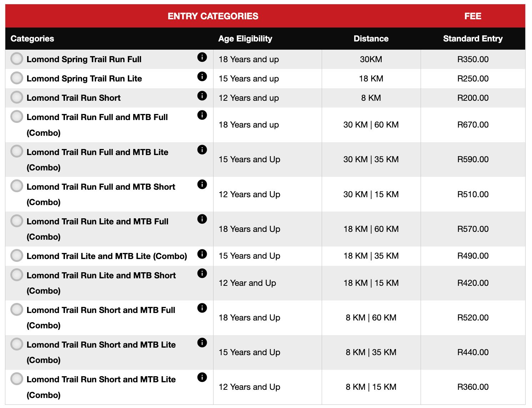Click the R590.00 fee cell
This screenshot has height=408, width=532.
473,159
